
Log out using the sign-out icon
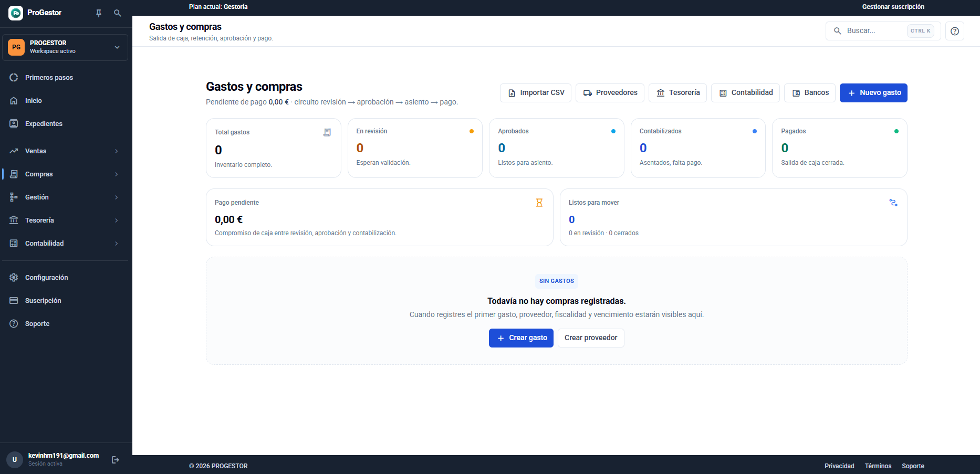coord(116,460)
